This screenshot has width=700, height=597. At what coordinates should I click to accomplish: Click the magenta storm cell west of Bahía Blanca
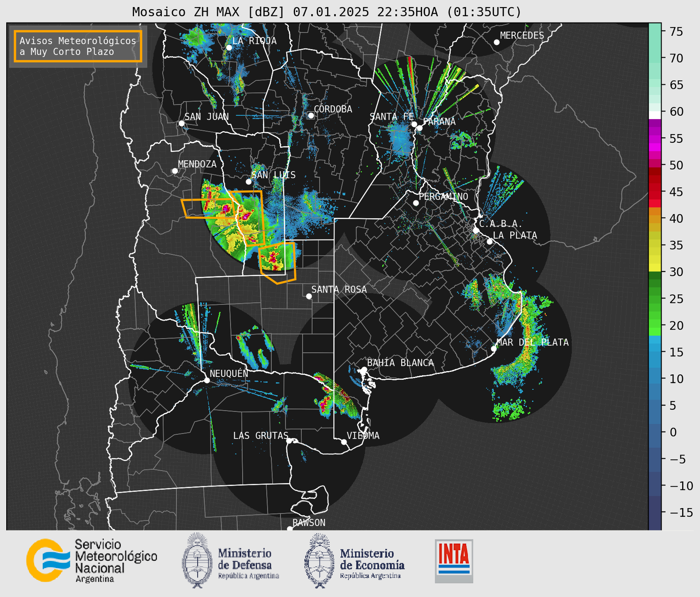(x=324, y=404)
